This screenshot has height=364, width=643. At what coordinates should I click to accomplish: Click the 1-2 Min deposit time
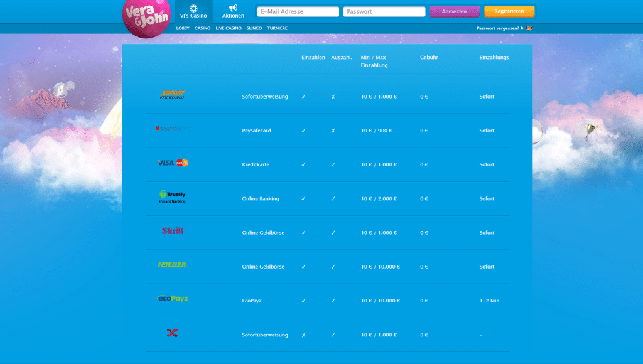click(x=489, y=301)
